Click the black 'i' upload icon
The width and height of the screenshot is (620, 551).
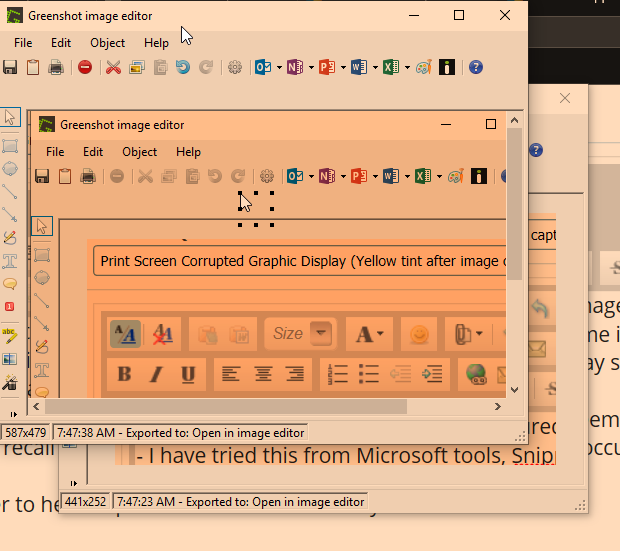click(x=447, y=67)
